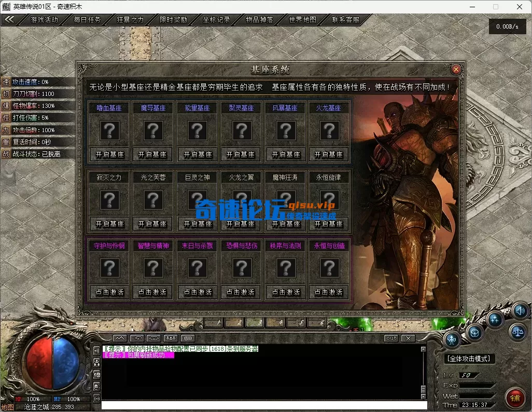
Task: Collapse the top menu with the double-arrow button
Action: pos(10,20)
